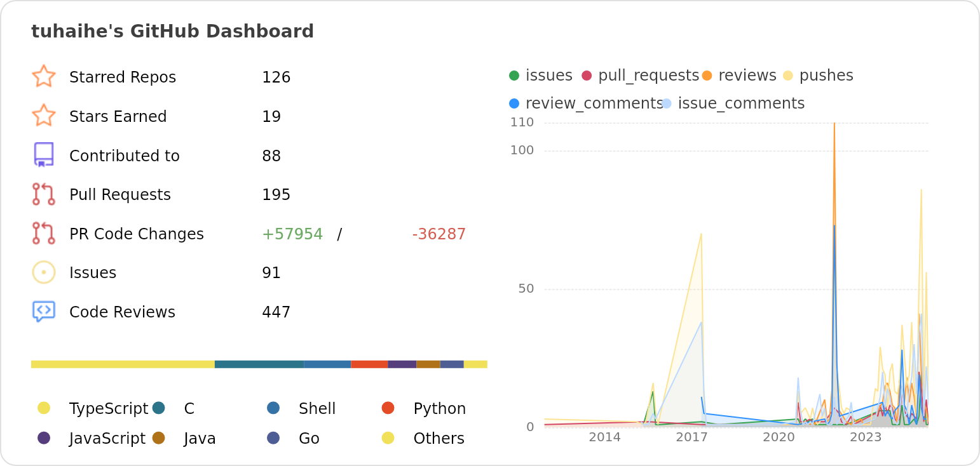The height and width of the screenshot is (466, 980).
Task: Click the 'Python' language label
Action: pyautogui.click(x=440, y=408)
